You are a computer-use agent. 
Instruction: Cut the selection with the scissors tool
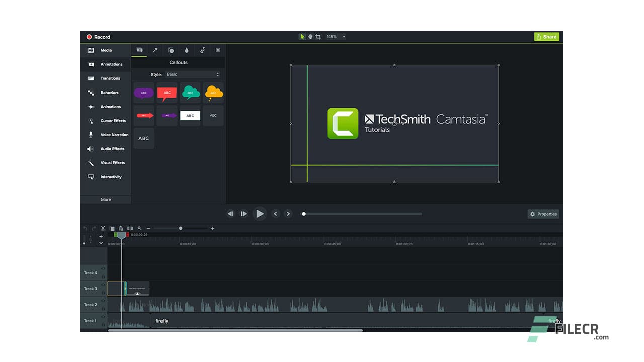(x=103, y=228)
